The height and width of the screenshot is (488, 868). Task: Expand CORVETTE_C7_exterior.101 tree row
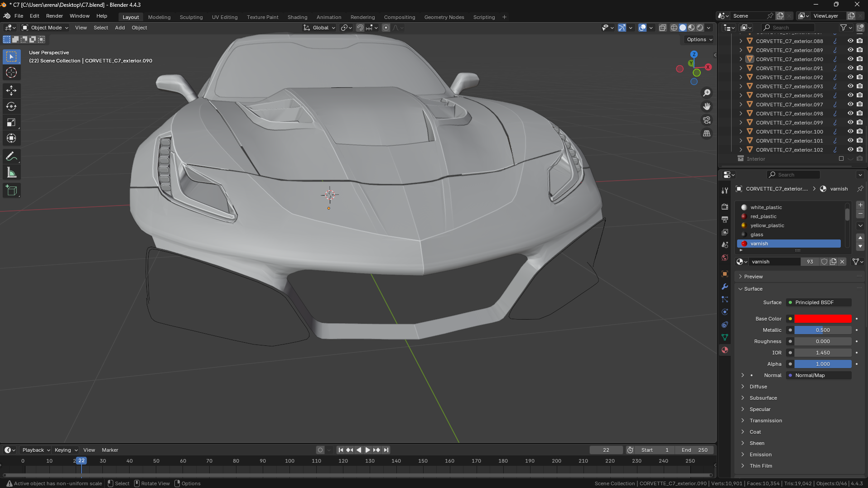point(741,140)
